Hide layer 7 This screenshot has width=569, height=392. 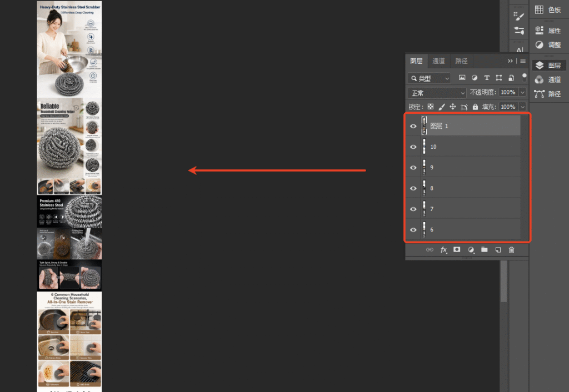click(413, 209)
